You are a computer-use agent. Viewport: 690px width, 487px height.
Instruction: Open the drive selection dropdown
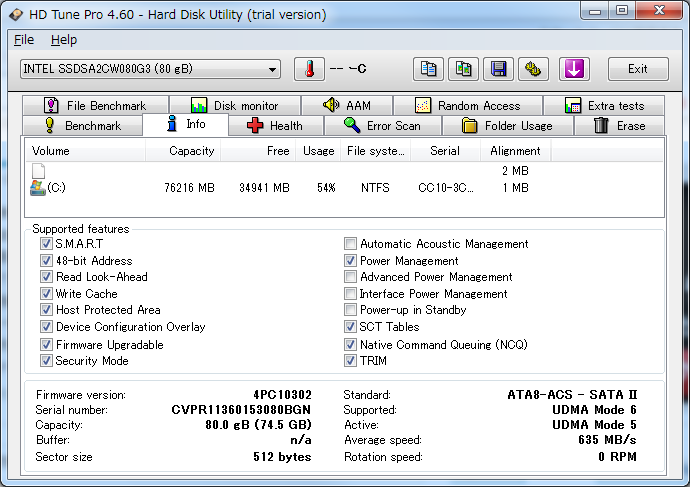150,69
